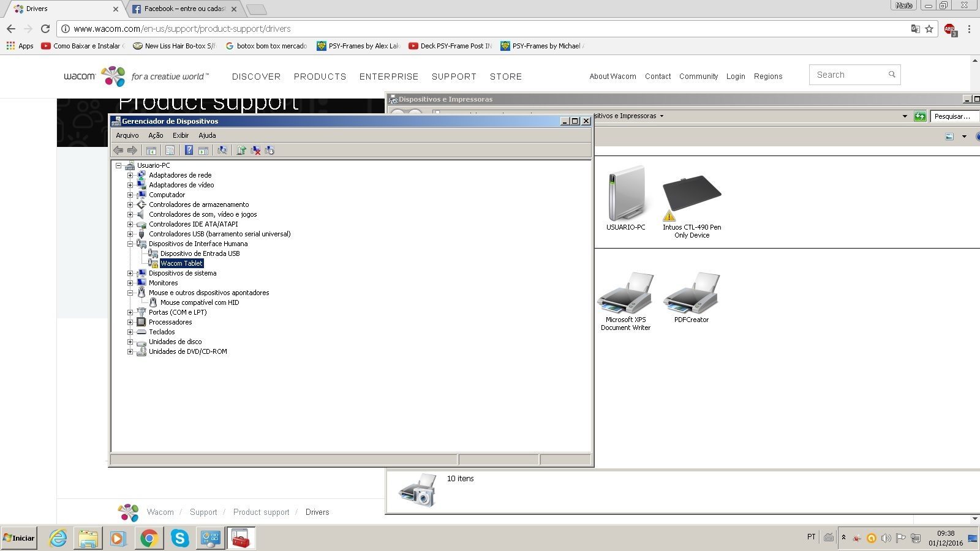Select the USUARIO-PC device icon
980x551 pixels.
click(625, 198)
